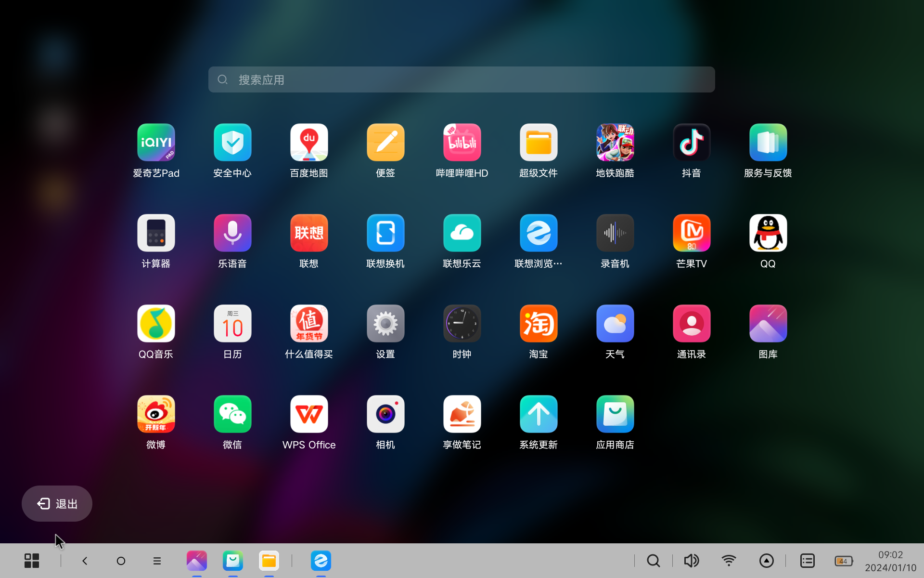This screenshot has height=578, width=924.
Task: Open the QQ penguin app
Action: [x=768, y=233]
